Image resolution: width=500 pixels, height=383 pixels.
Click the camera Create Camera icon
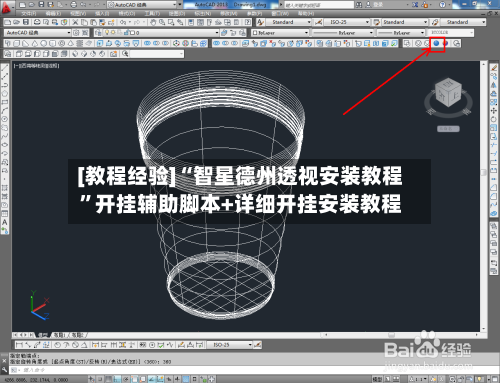pos(114,54)
